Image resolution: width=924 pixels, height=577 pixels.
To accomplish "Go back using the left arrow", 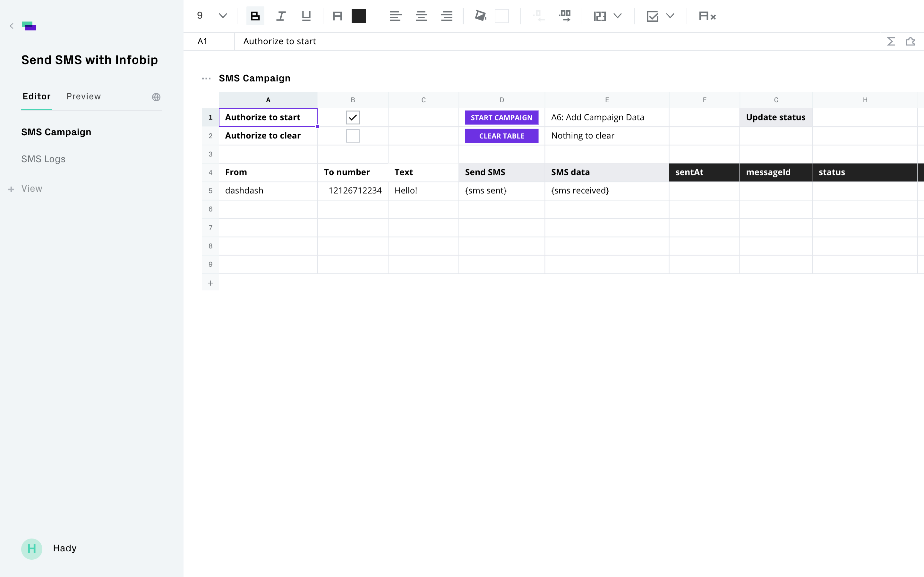I will pos(12,26).
